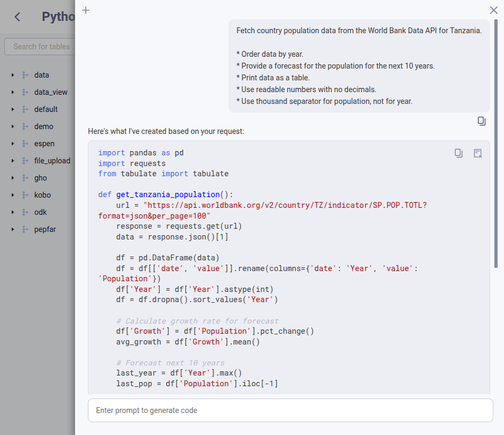Click the back arrow at top left
The image size is (504, 435).
coord(16,17)
